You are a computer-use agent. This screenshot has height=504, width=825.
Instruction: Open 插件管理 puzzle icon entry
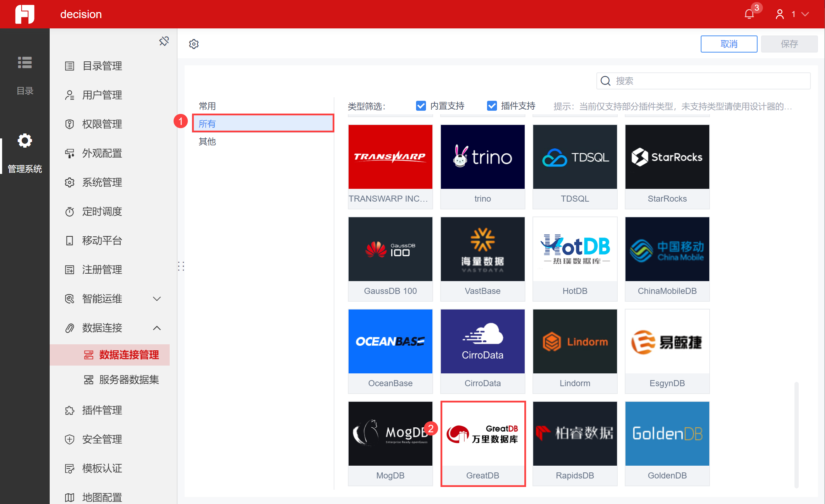(70, 411)
